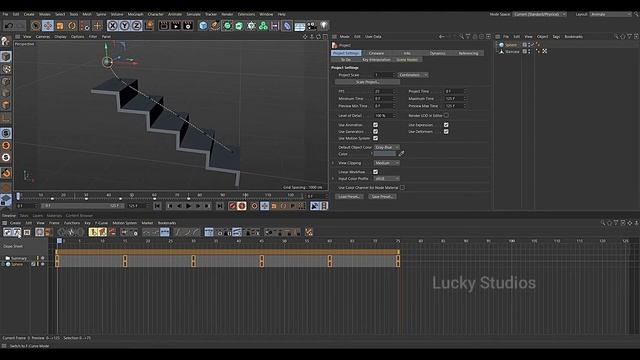
Task: Toggle Render LOD in Editor checkbox
Action: [x=446, y=116]
